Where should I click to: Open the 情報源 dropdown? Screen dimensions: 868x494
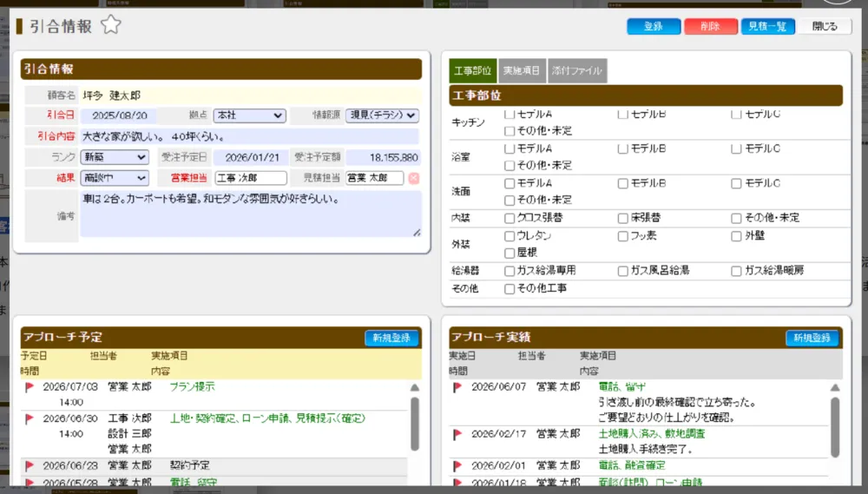(x=382, y=115)
